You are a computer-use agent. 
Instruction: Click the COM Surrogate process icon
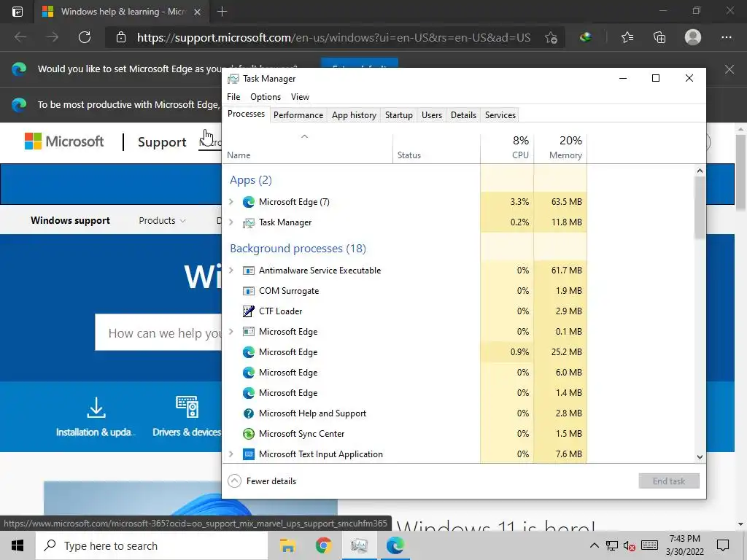[248, 291]
